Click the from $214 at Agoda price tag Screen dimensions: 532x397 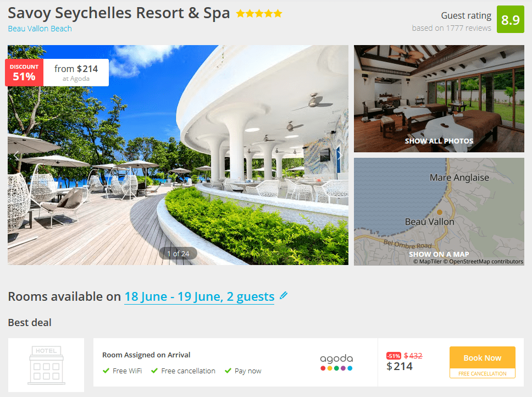(76, 73)
